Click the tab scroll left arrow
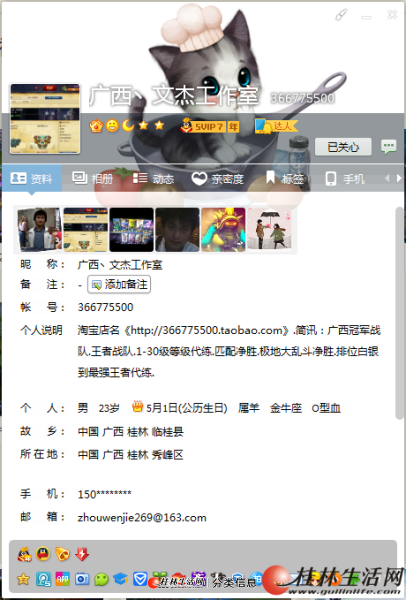406x600 pixels. [387, 178]
